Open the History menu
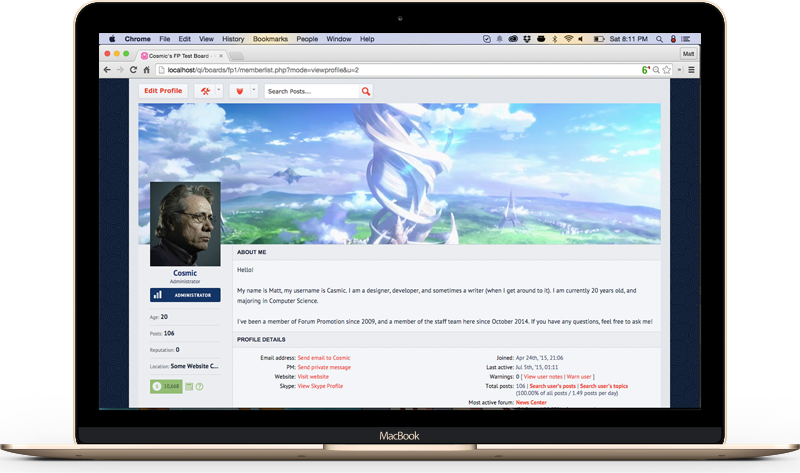The image size is (800, 473). tap(233, 39)
